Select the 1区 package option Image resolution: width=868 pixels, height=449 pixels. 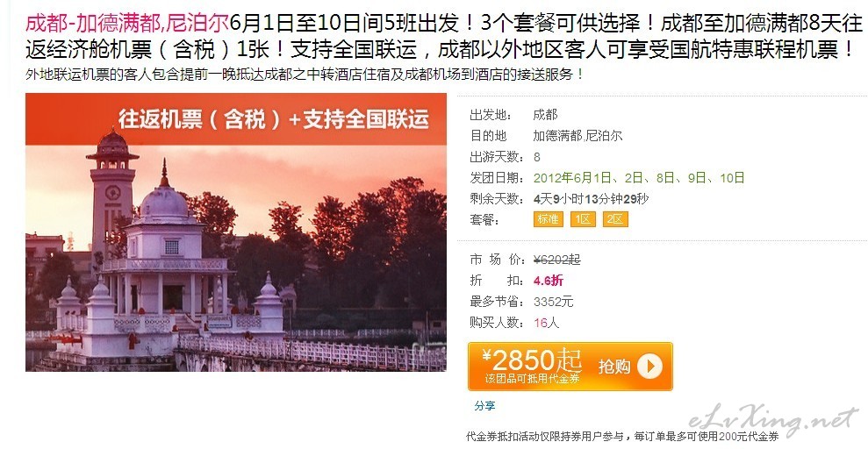[583, 219]
